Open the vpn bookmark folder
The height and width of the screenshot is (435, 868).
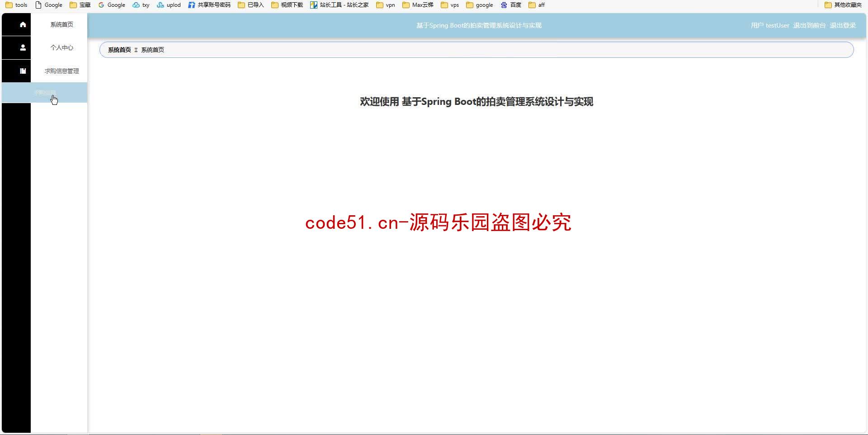(386, 5)
